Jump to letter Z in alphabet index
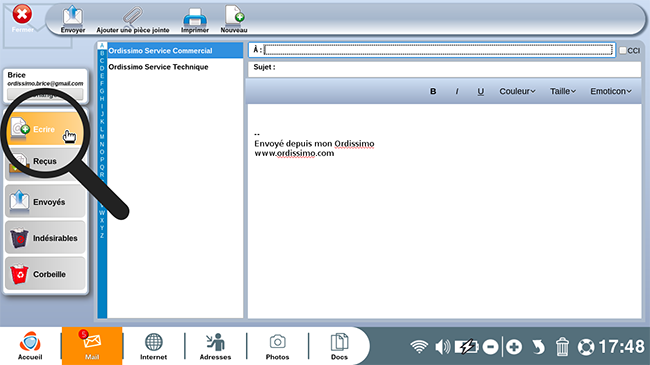 coord(102,236)
